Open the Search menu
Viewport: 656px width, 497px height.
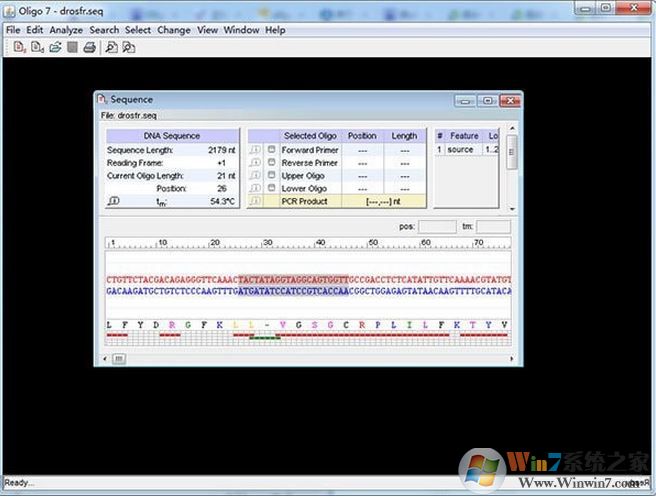tap(104, 30)
